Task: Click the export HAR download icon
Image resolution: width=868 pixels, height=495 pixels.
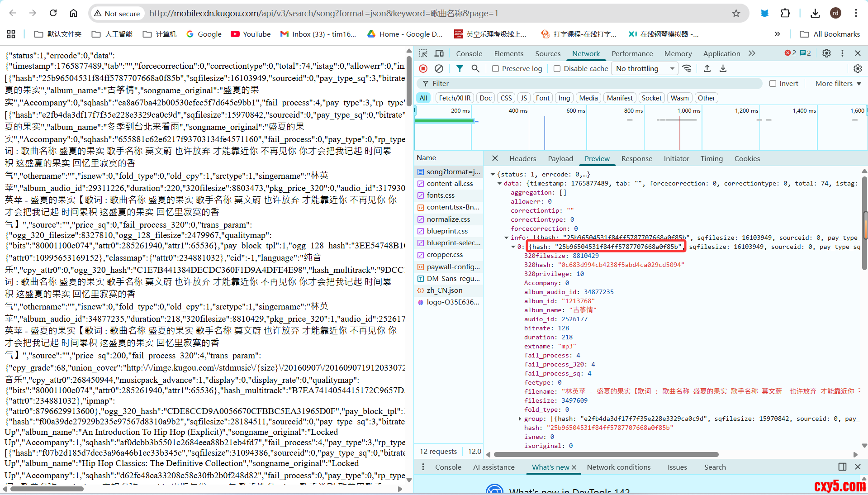Action: pyautogui.click(x=723, y=68)
